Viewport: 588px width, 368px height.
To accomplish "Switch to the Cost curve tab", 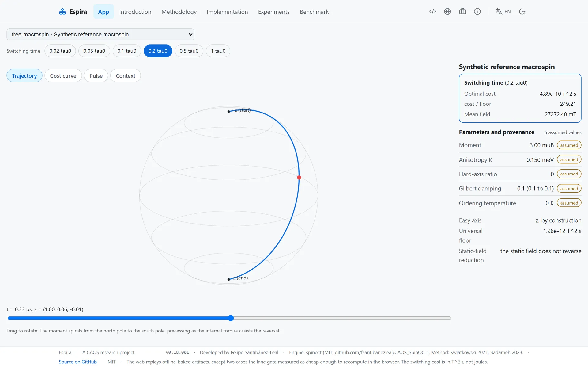I will pos(63,76).
